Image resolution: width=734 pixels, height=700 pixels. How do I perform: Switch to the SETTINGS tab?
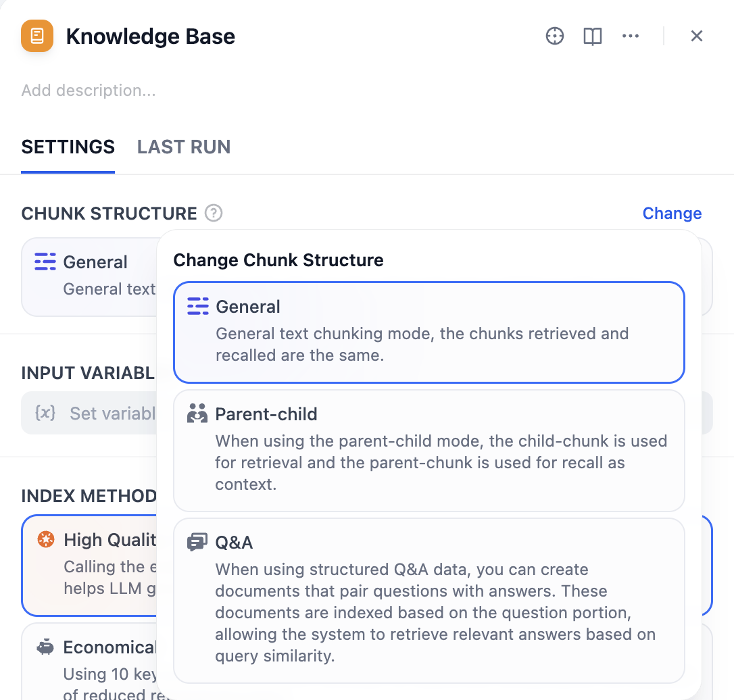pyautogui.click(x=68, y=147)
